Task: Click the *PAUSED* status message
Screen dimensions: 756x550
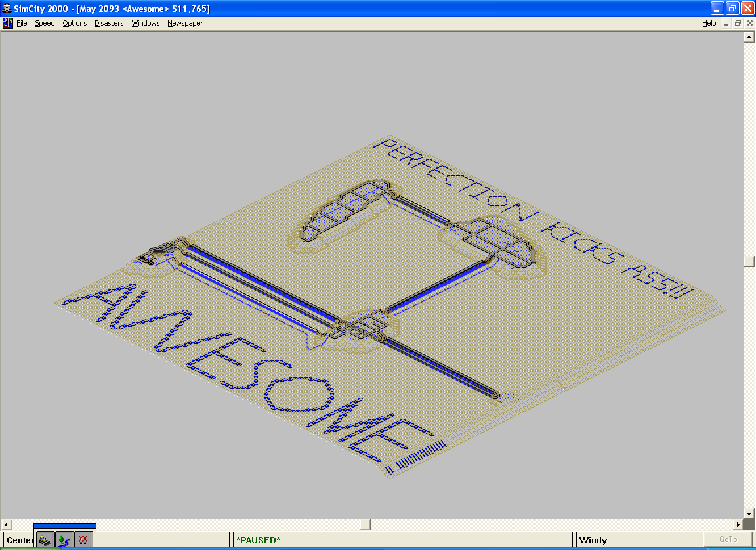Action: 258,540
